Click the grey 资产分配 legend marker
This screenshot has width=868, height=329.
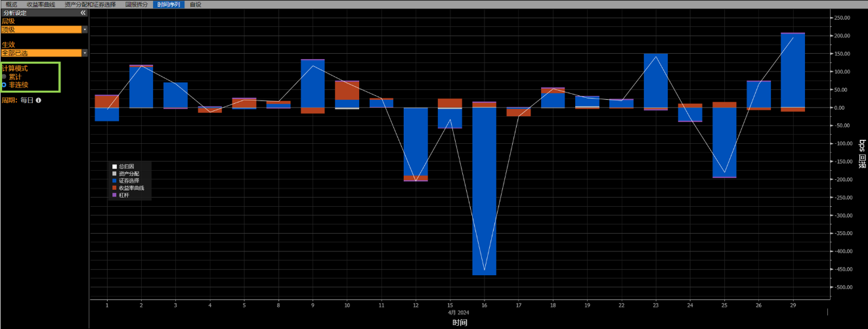(x=114, y=173)
